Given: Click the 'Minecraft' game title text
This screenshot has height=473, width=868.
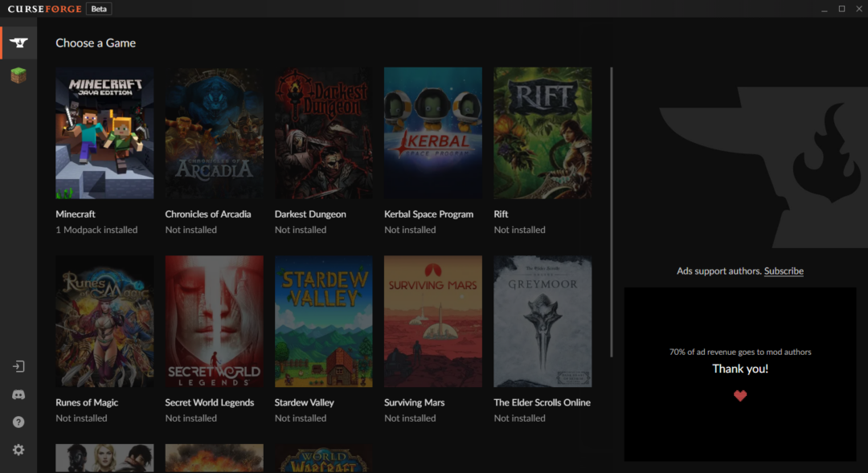Looking at the screenshot, I should click(x=76, y=214).
